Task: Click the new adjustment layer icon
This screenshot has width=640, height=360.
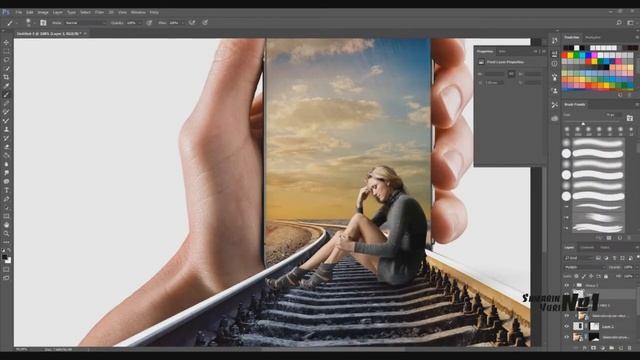Action: coord(602,348)
